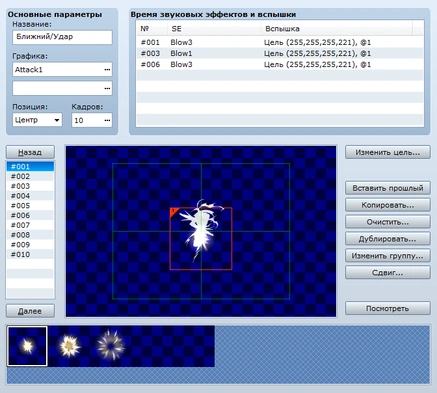Select the second starburst animation cell thumbnail

[x=69, y=346]
